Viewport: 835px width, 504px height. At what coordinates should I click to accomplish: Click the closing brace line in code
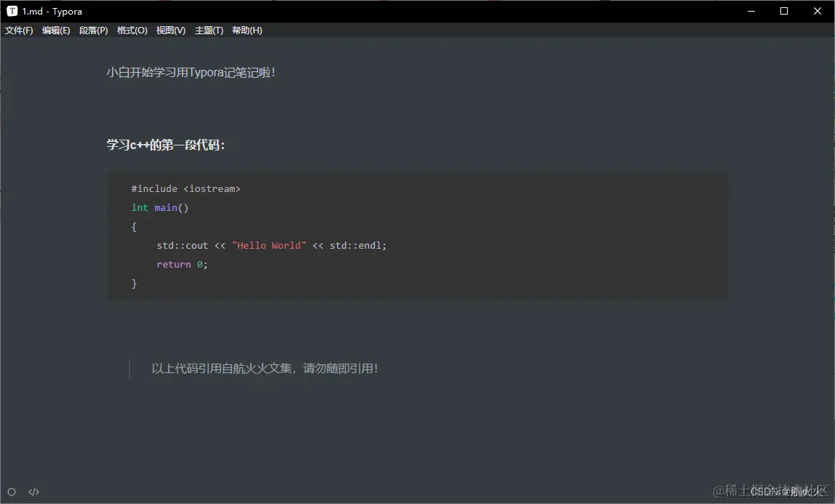(134, 284)
